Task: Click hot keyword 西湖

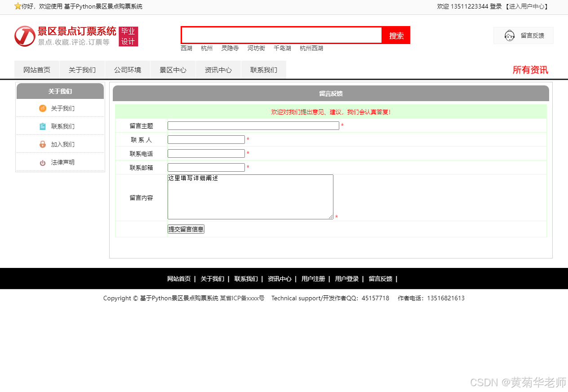Action: point(186,48)
